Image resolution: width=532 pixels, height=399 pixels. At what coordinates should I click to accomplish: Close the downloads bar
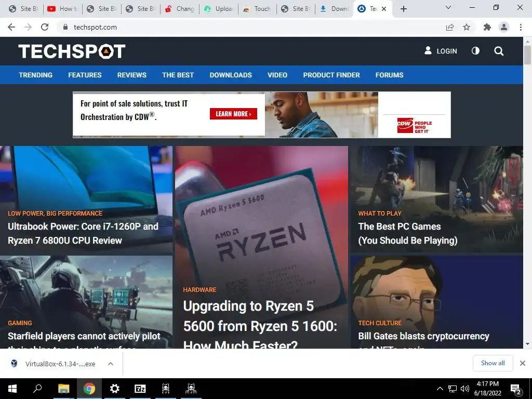[523, 363]
